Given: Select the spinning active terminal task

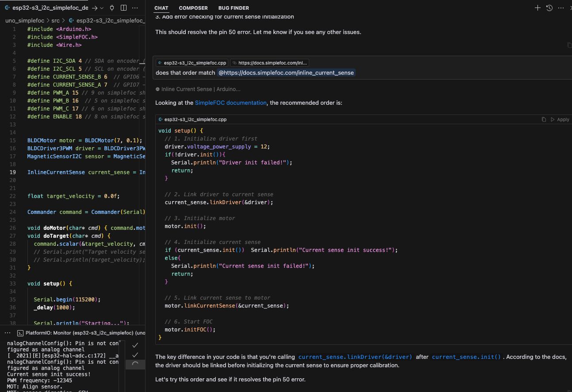Looking at the screenshot, I should (135, 364).
